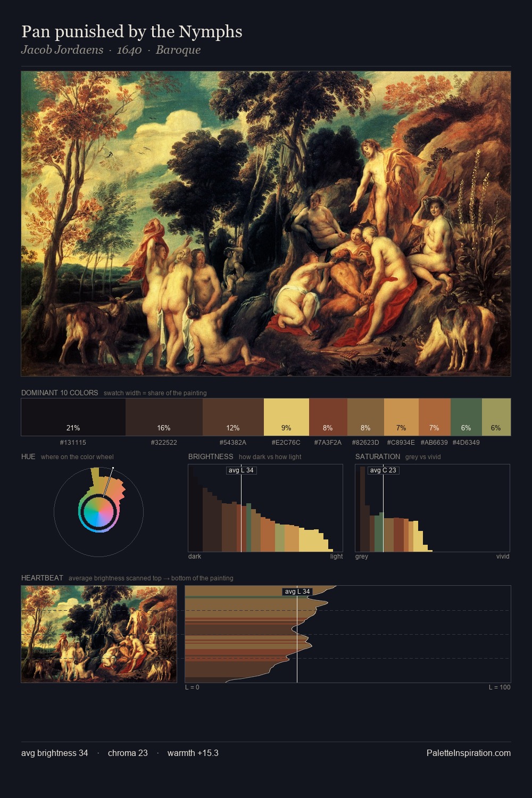Click the HUE section heading
The image size is (532, 798).
[28, 456]
